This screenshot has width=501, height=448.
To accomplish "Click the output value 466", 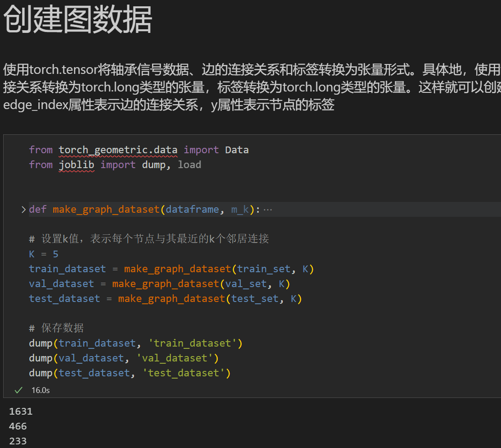I will 18,426.
